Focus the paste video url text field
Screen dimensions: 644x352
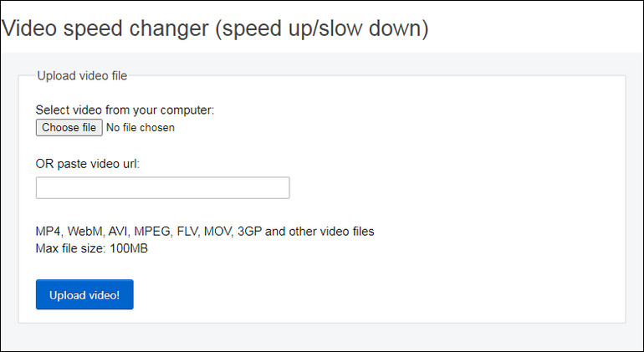click(162, 188)
